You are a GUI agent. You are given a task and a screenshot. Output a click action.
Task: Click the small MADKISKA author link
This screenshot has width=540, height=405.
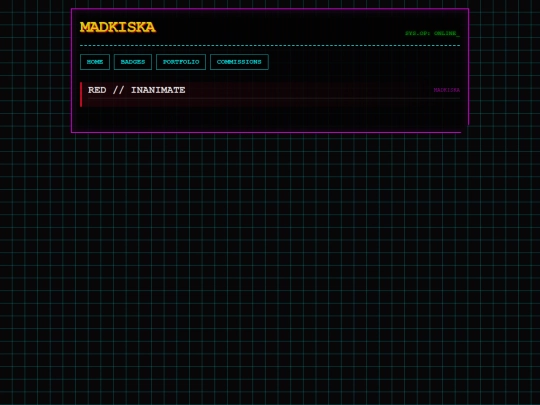tap(446, 90)
